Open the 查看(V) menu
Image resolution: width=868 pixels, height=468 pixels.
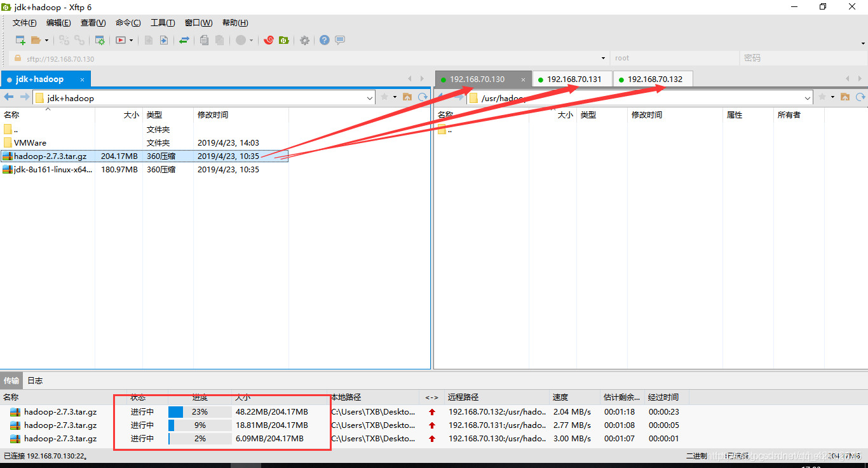(93, 23)
